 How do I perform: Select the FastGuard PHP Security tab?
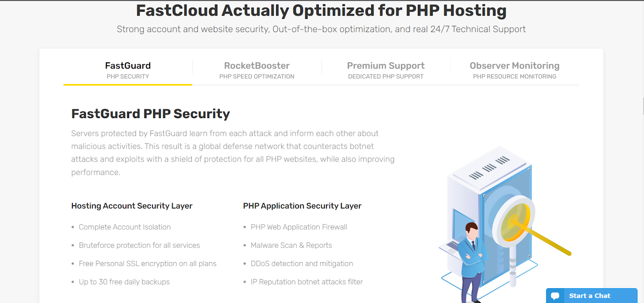tap(128, 70)
